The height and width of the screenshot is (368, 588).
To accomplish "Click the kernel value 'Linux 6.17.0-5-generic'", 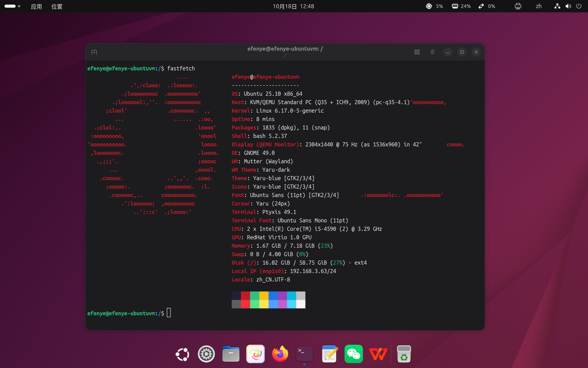I will pyautogui.click(x=290, y=111).
